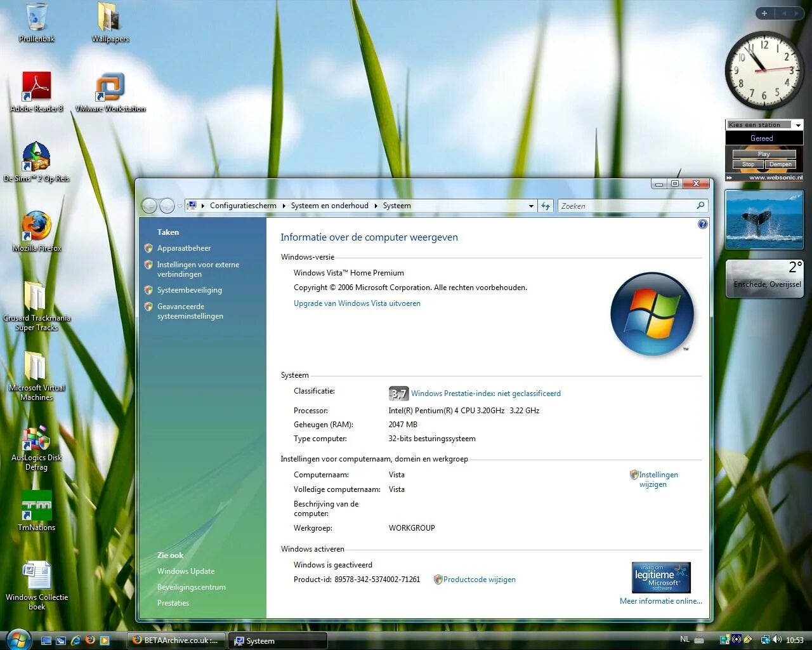Switch to Systeem taskbar button
Image resolution: width=812 pixels, height=650 pixels.
tap(278, 640)
